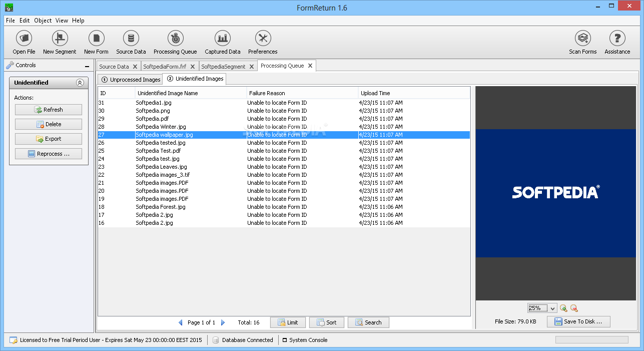Viewport: 644px width, 351px height.
Task: Open the Assistance help icon
Action: tap(617, 38)
